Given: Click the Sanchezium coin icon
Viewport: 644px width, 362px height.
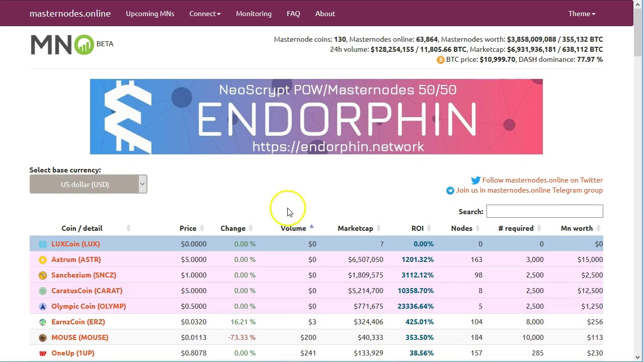Looking at the screenshot, I should [x=43, y=276].
